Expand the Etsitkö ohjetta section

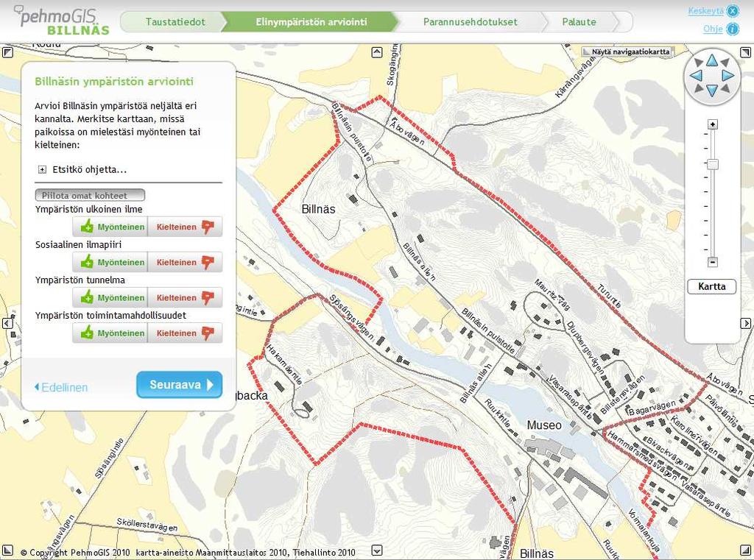[42, 170]
